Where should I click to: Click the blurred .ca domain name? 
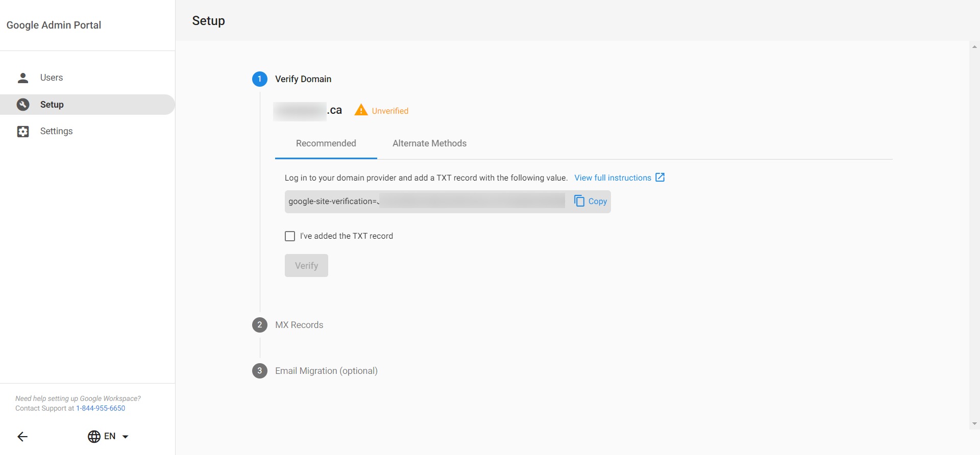tap(308, 111)
